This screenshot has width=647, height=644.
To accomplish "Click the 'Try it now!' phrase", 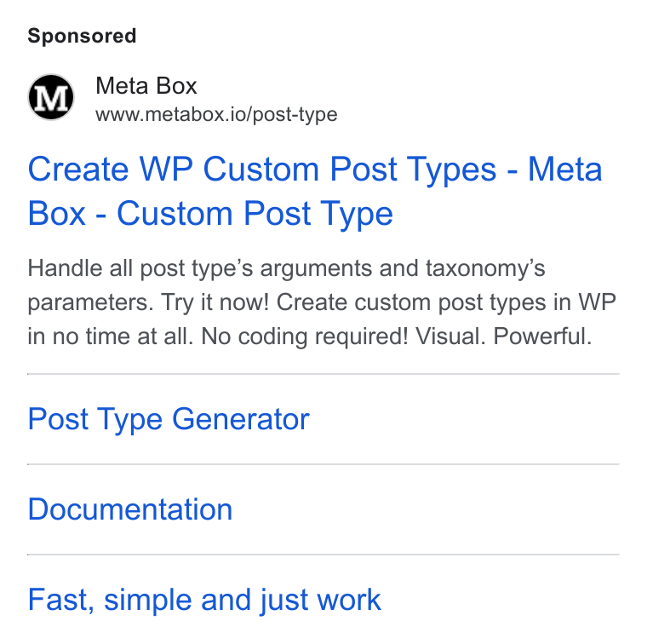I will pyautogui.click(x=215, y=302).
